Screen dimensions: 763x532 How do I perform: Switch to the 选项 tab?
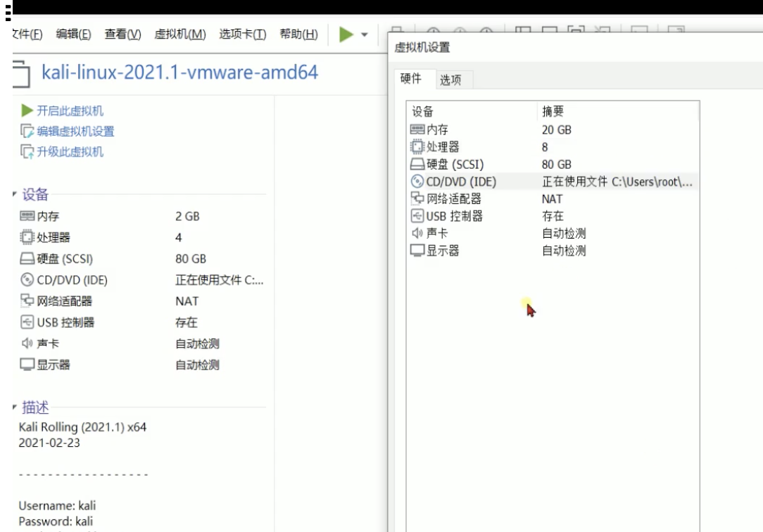coord(450,80)
